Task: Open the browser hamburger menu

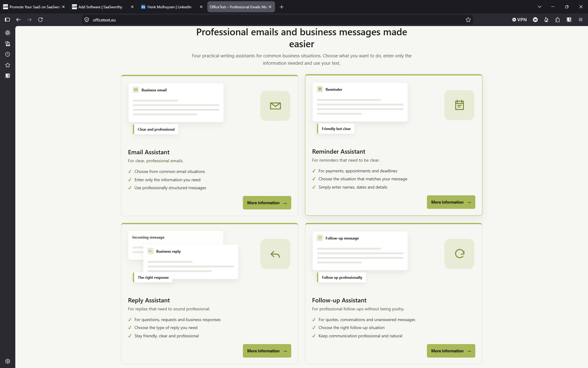Action: tap(580, 20)
